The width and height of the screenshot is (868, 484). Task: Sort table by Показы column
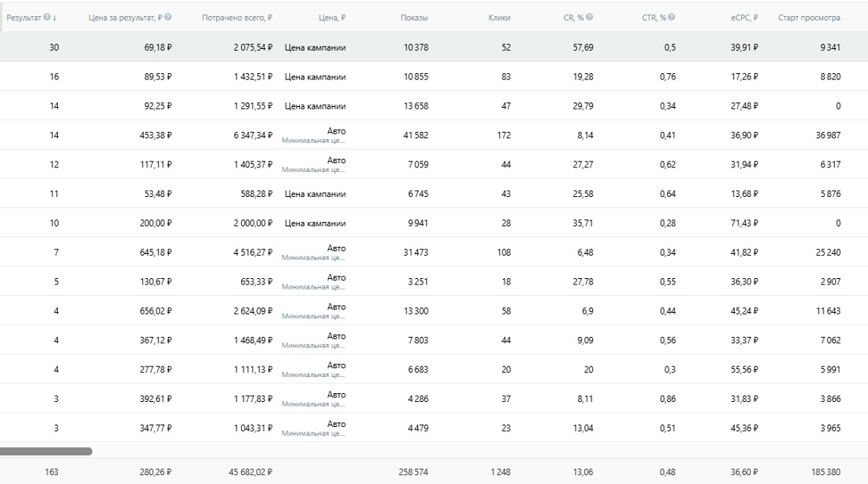coord(414,18)
